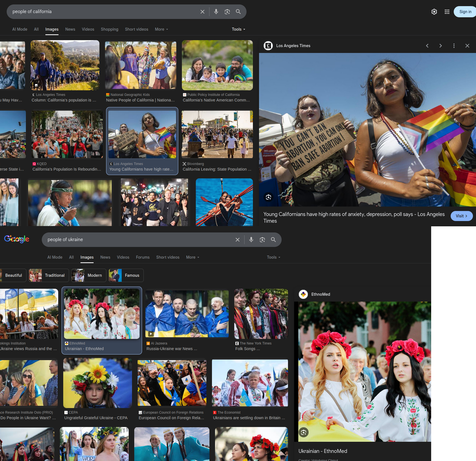Search inside the abortion protest image with Lens
This screenshot has height=461, width=476.
(268, 197)
